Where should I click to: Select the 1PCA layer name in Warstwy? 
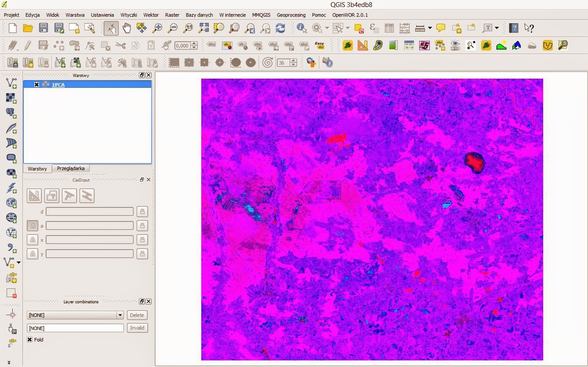[58, 85]
